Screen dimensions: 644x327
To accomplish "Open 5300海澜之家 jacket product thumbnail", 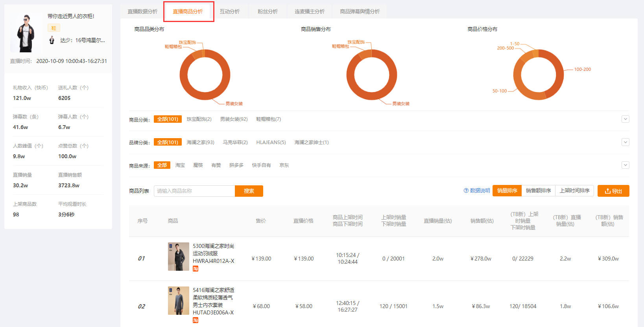I will click(179, 257).
